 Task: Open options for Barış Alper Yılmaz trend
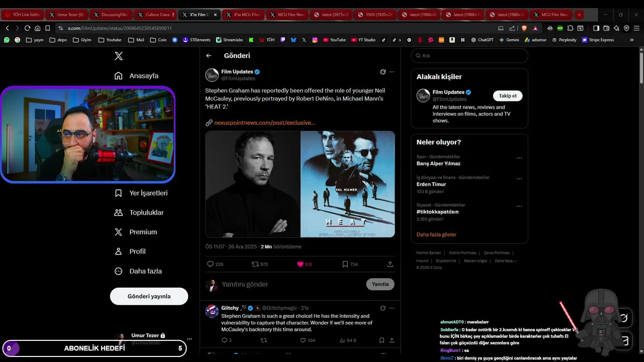pos(519,158)
